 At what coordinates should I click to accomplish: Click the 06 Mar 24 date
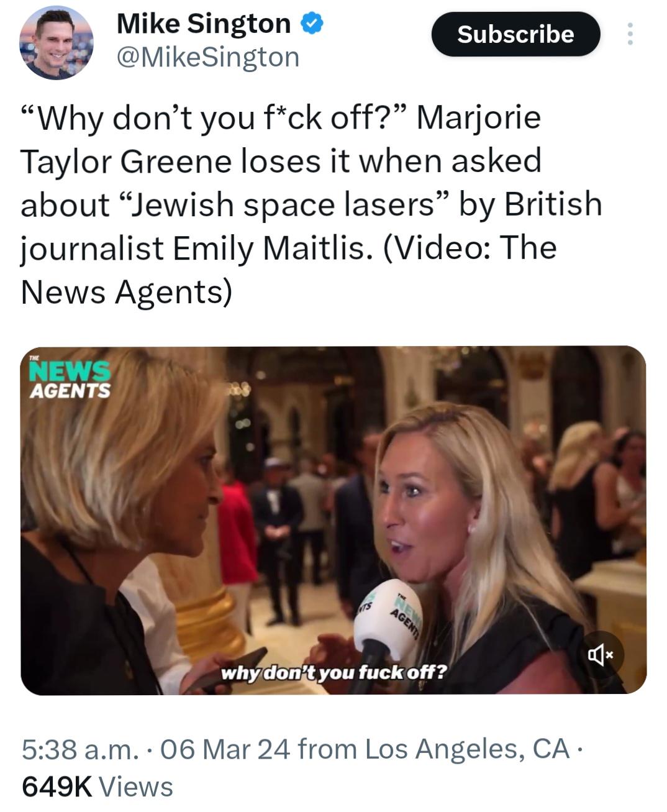pos(225,749)
